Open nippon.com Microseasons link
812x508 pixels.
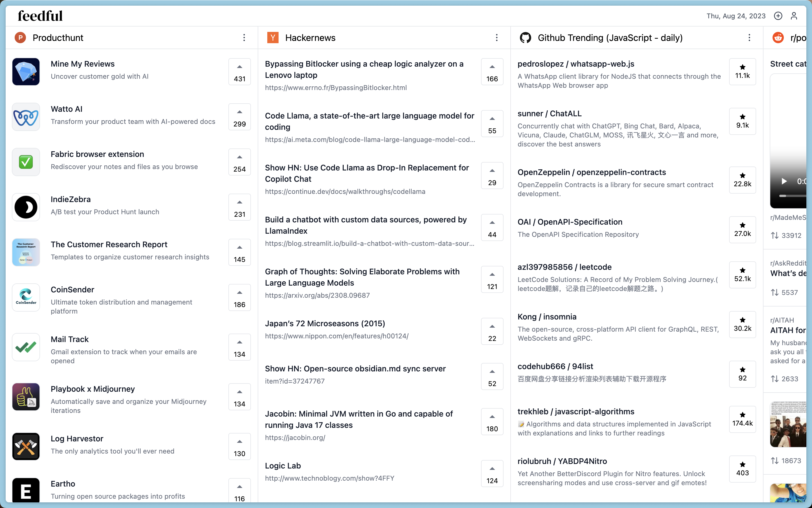click(337, 336)
